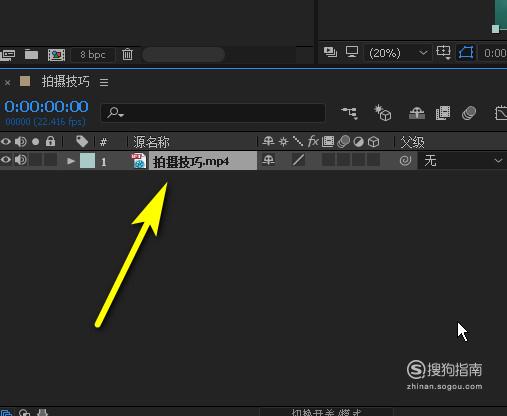Click the parent pick whip spiral

point(405,160)
